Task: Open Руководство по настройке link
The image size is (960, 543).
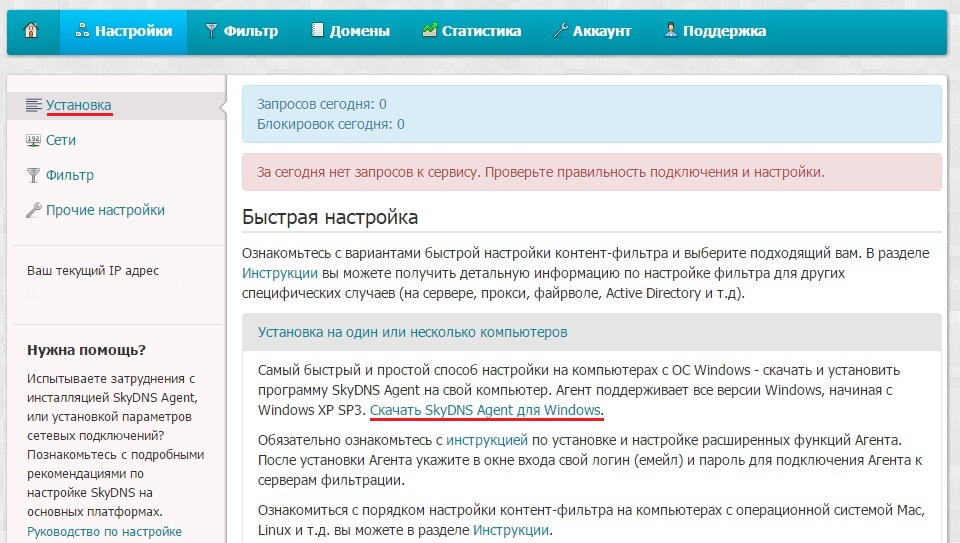Action: tap(104, 531)
